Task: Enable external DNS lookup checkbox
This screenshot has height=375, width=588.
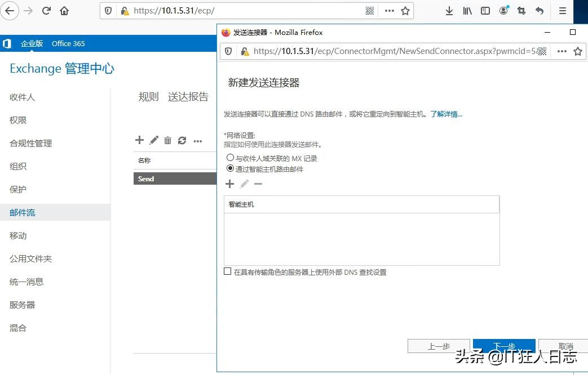Action: [227, 271]
